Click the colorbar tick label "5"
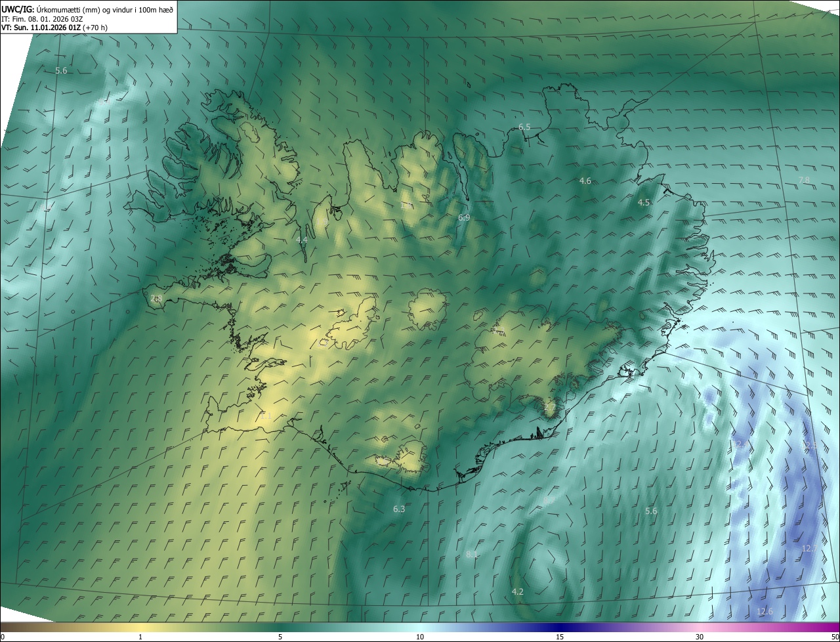The height and width of the screenshot is (642, 840). point(280,637)
